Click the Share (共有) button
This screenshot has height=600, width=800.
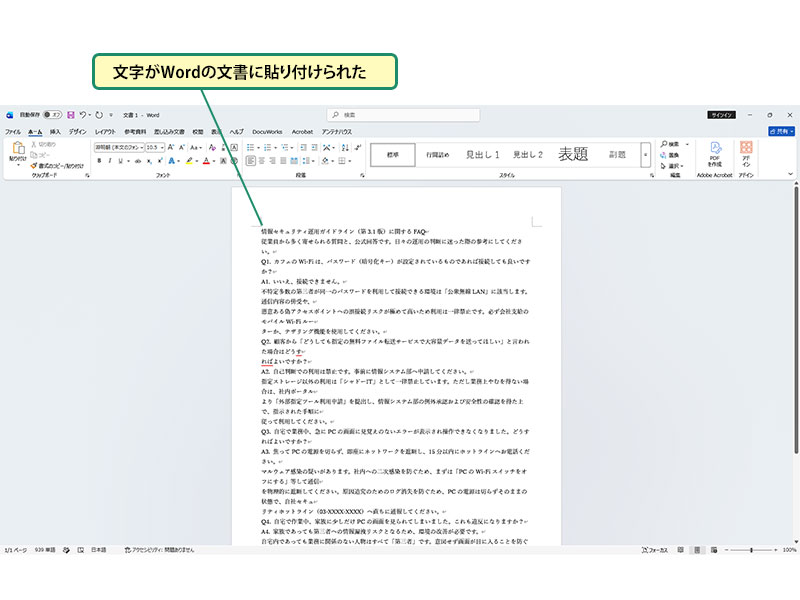[782, 132]
